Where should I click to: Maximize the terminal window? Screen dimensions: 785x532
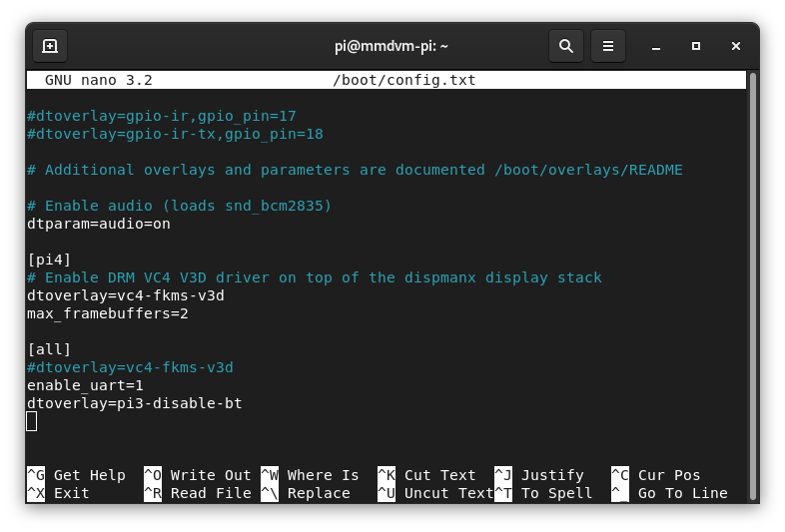(x=696, y=46)
